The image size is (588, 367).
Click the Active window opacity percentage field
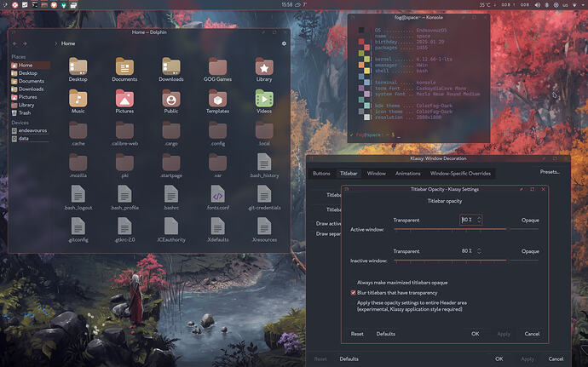coord(468,220)
